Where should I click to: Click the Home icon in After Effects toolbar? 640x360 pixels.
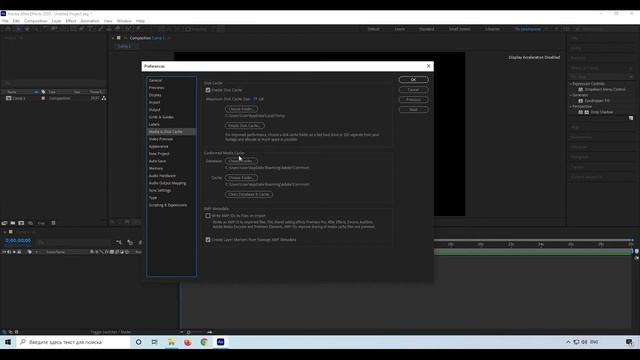[8, 29]
